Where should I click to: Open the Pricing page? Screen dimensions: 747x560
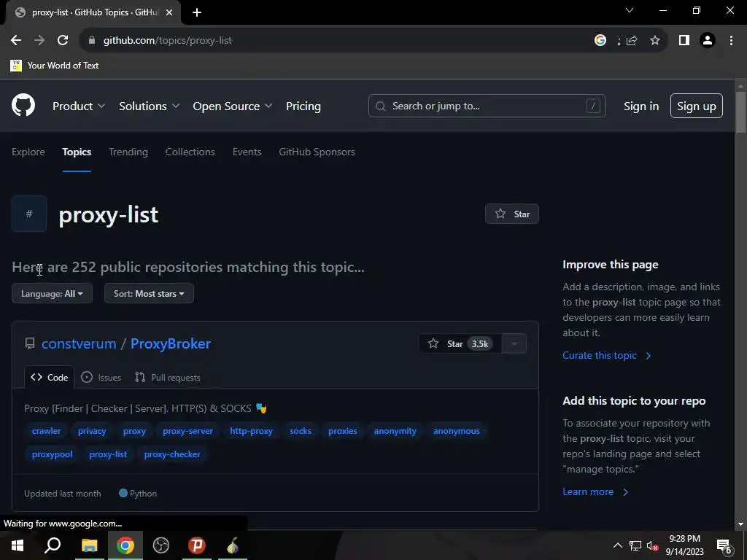[x=303, y=106]
